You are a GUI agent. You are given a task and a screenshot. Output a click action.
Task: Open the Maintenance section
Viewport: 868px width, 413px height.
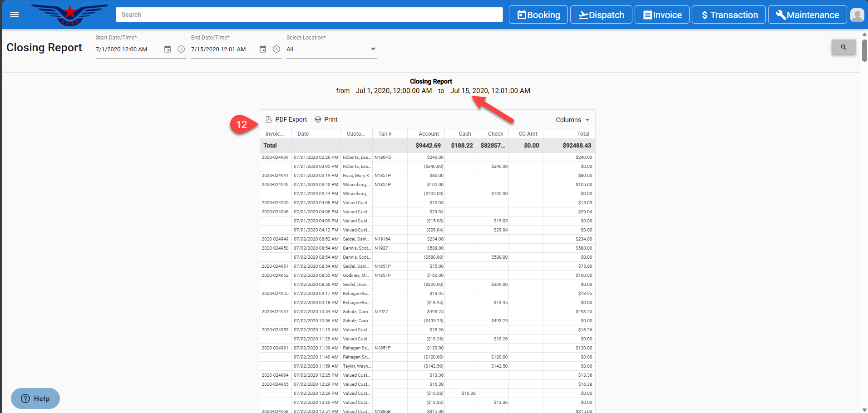[x=807, y=15]
